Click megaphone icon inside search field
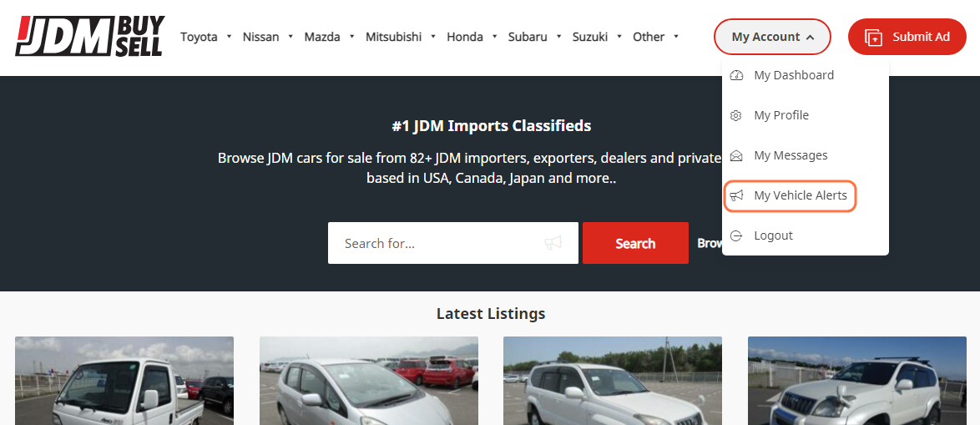Screen dimensions: 980x425 click(553, 243)
